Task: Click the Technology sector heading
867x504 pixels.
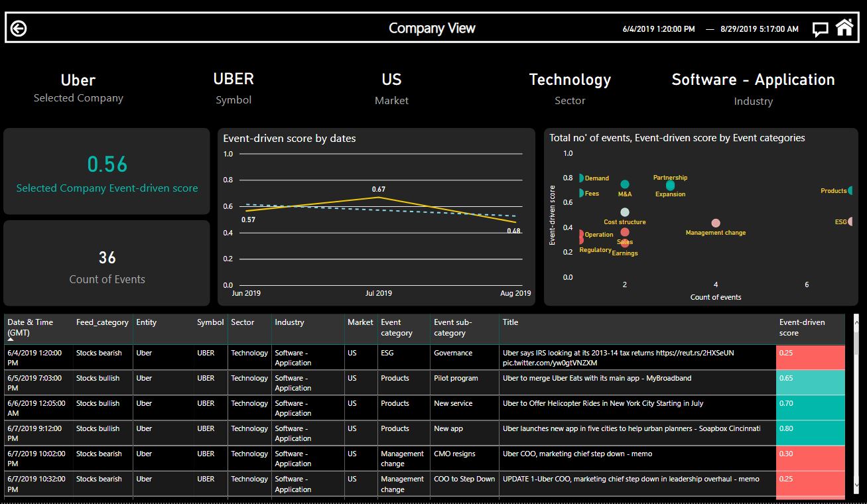Action: [570, 80]
